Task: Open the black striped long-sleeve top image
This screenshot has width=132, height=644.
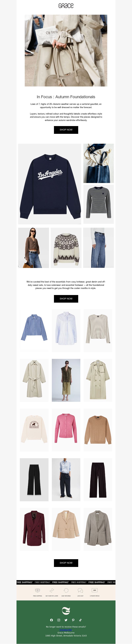Action: (x=99, y=204)
